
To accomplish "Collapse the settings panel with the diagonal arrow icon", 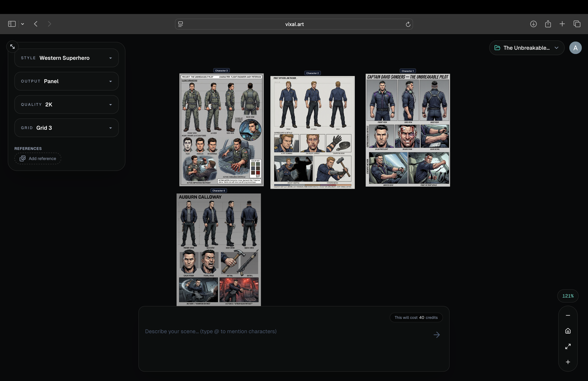I will [x=12, y=46].
